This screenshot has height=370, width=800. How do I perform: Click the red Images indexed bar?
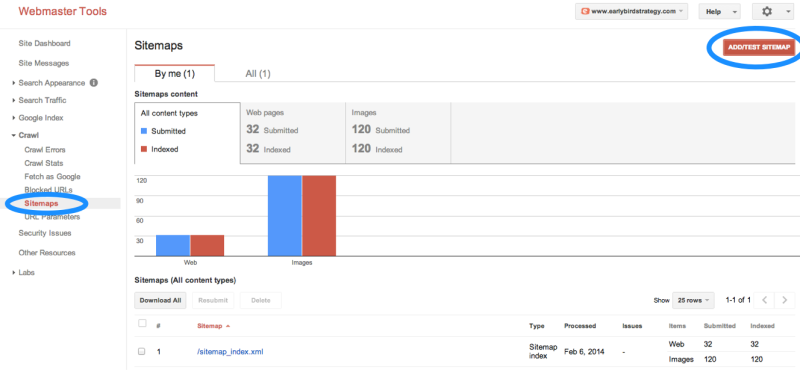pos(319,216)
